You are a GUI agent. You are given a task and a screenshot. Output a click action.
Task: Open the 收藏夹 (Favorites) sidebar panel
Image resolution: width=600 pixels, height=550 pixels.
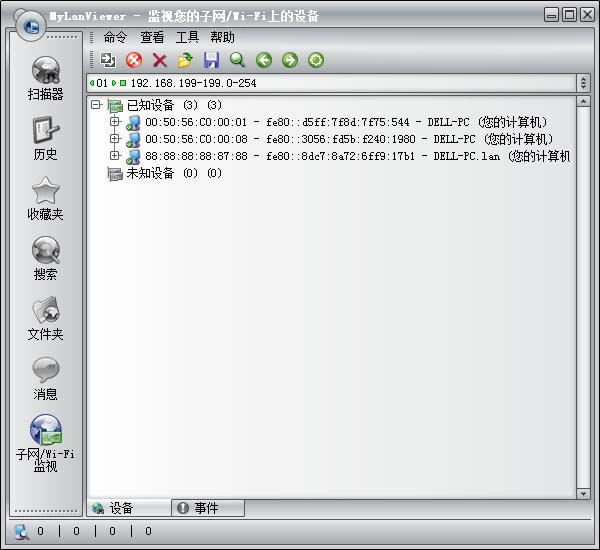point(45,198)
